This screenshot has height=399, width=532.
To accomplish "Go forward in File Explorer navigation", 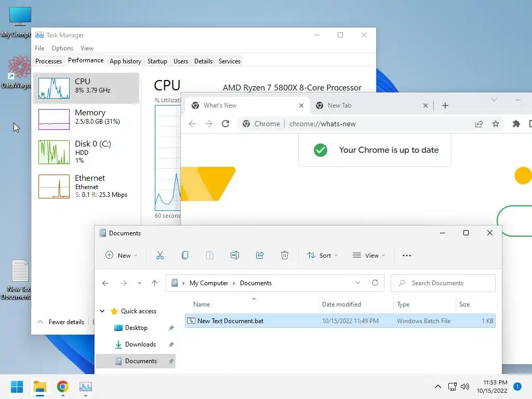I will [x=124, y=283].
